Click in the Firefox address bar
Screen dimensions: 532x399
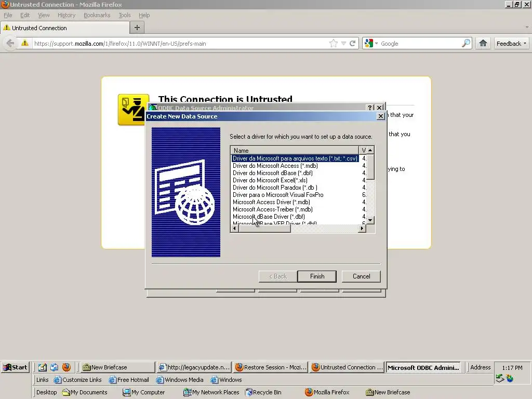coord(180,44)
